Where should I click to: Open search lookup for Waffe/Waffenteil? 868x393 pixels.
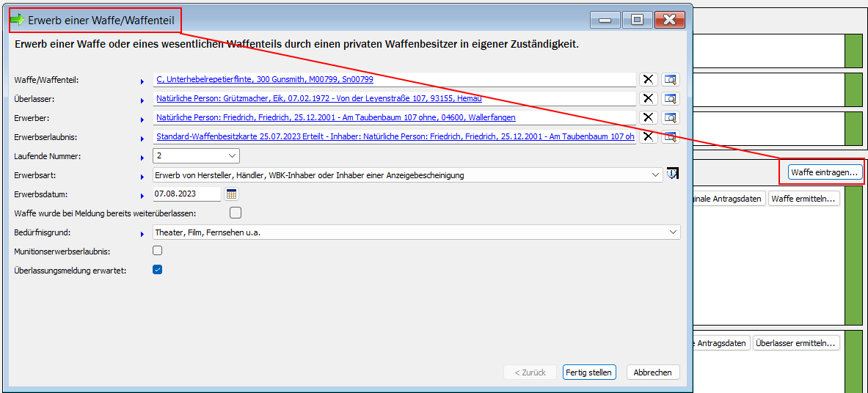(x=670, y=80)
